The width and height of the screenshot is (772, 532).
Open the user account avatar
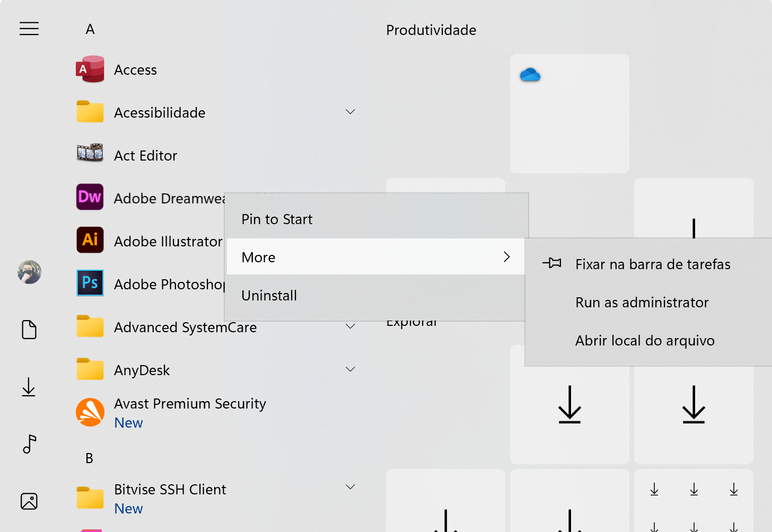pos(29,272)
